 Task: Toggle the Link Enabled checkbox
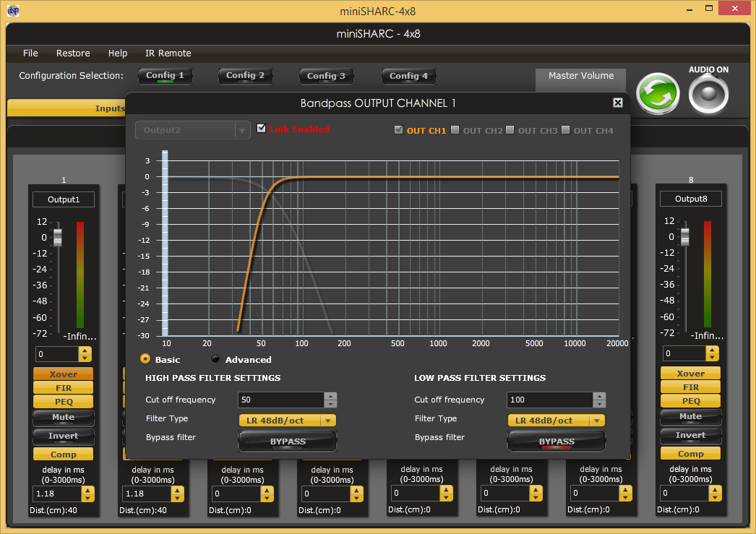pyautogui.click(x=262, y=128)
